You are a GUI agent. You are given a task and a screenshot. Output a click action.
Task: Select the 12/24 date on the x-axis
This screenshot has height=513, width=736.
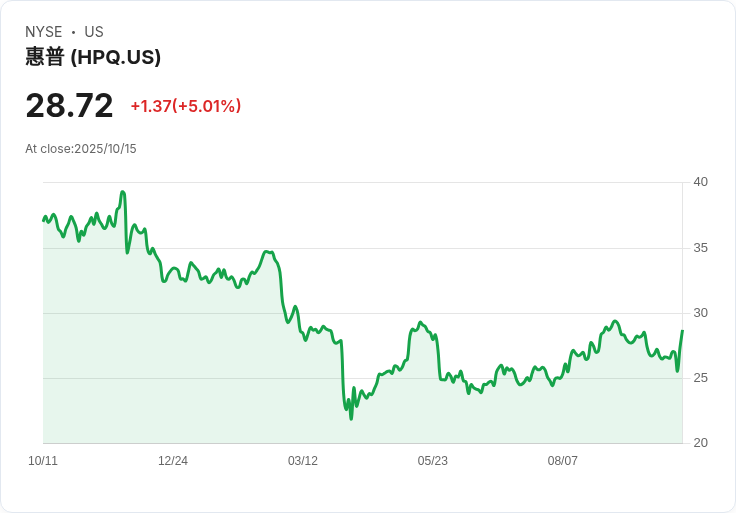coord(173,461)
